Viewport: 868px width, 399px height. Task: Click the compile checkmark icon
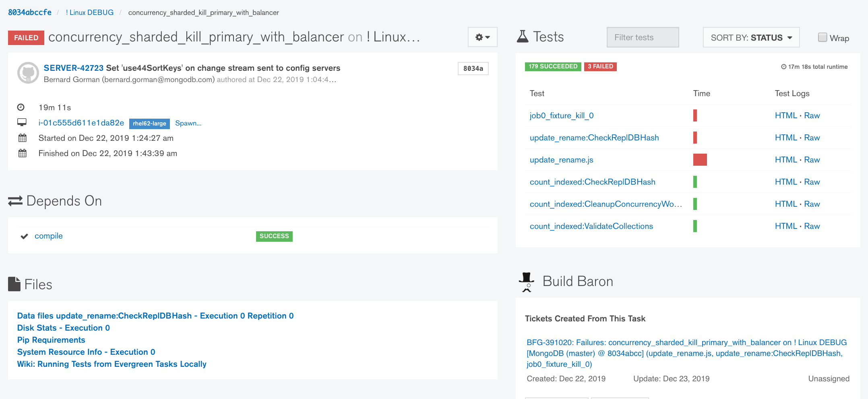point(24,236)
